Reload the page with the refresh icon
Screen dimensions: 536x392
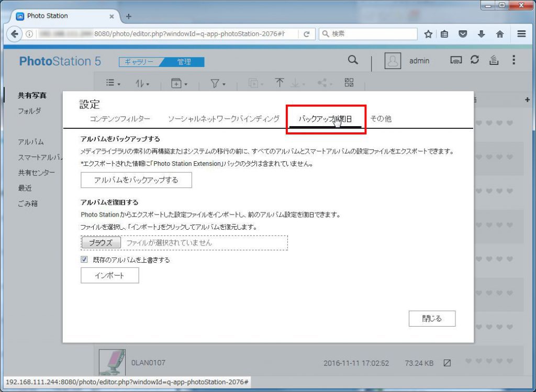coord(307,34)
